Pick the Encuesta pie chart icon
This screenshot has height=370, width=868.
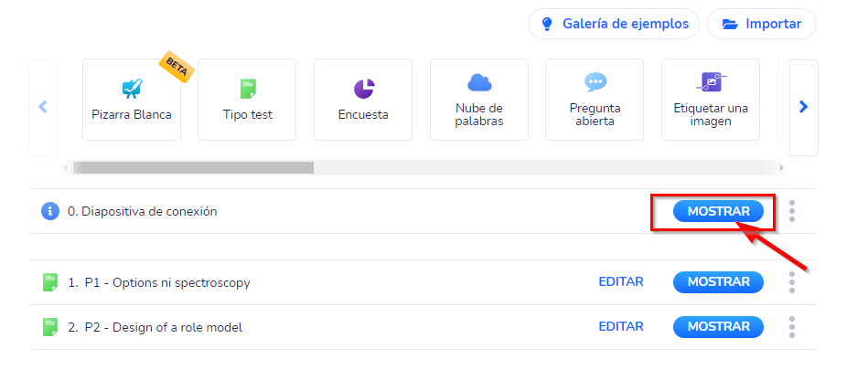coord(364,89)
